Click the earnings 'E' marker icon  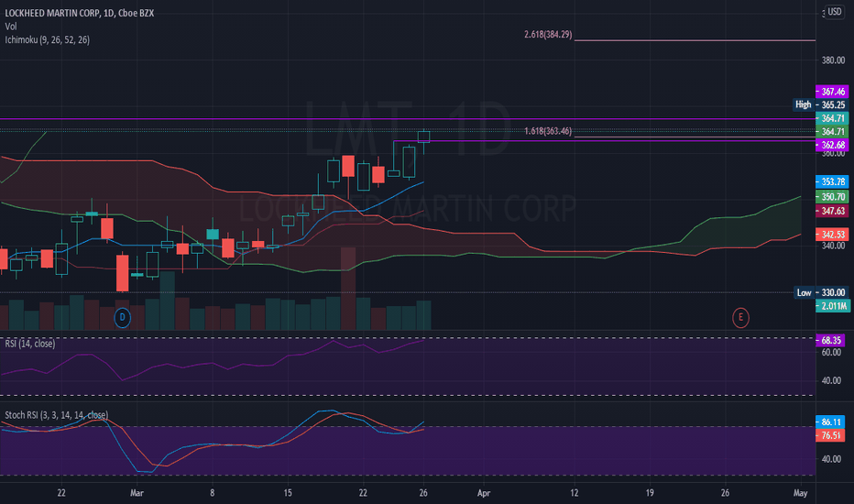tap(740, 317)
